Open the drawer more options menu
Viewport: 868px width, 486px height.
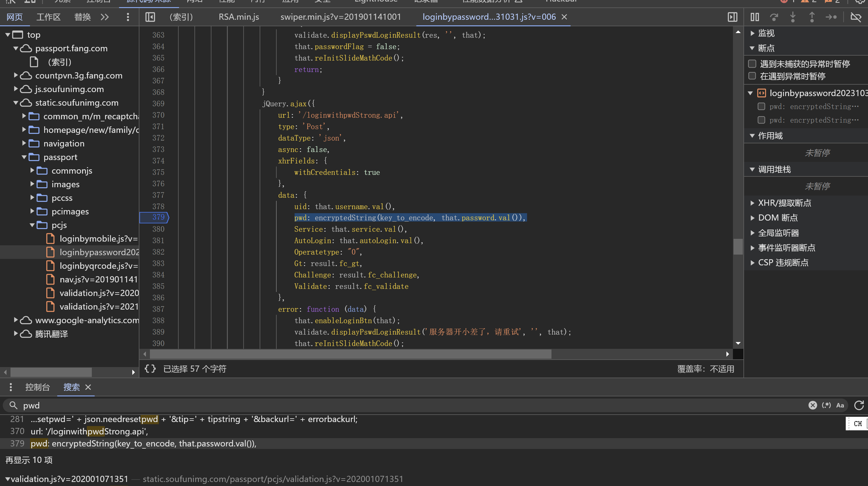pos(11,387)
